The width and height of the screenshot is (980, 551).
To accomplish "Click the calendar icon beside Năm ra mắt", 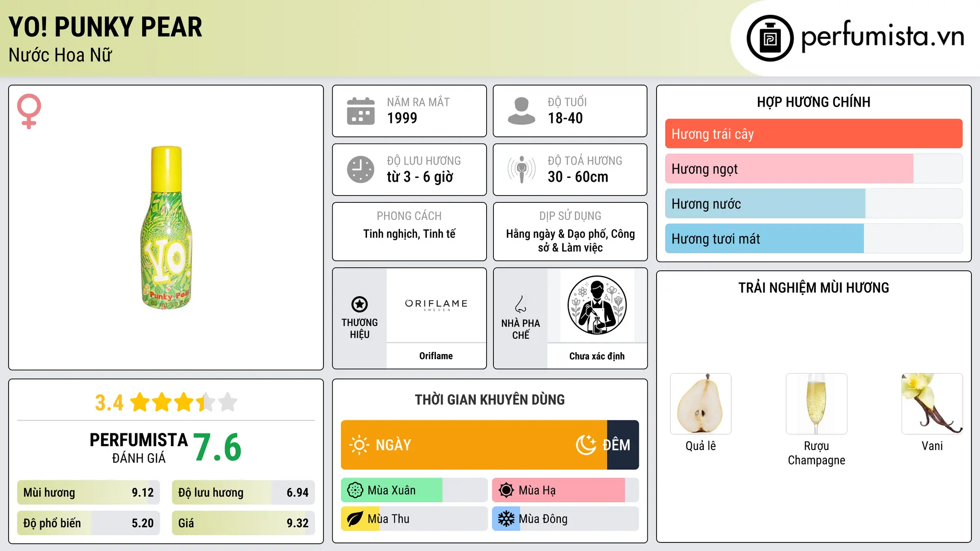I will point(361,111).
